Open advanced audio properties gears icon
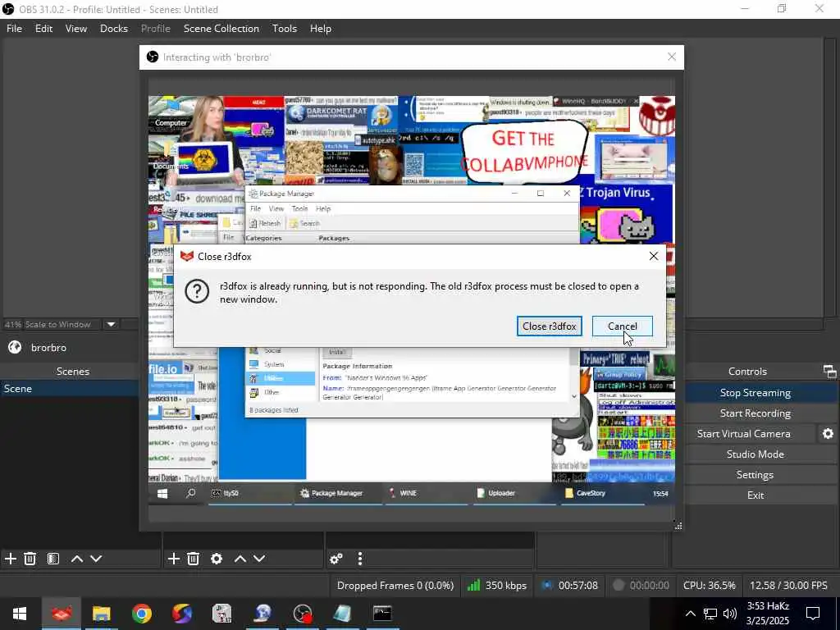840x630 pixels. point(336,559)
